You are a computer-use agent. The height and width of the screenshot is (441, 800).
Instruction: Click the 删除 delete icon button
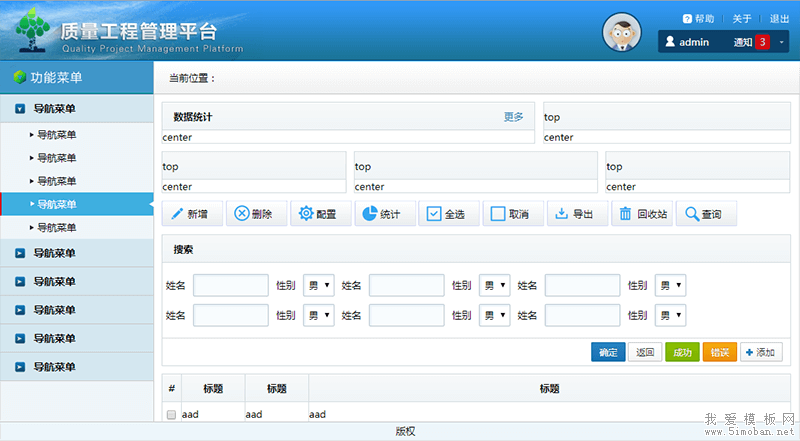tap(254, 214)
